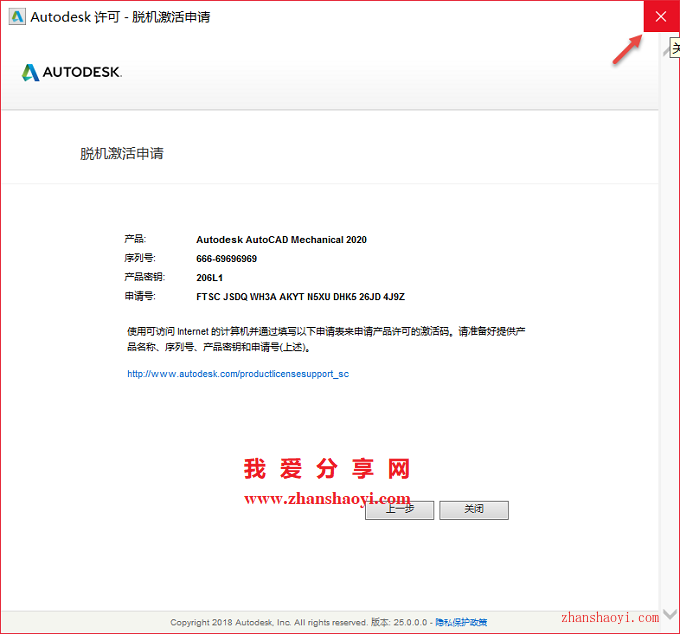The height and width of the screenshot is (634, 680).
Task: Click the 产品密钥 label
Action: 144,277
